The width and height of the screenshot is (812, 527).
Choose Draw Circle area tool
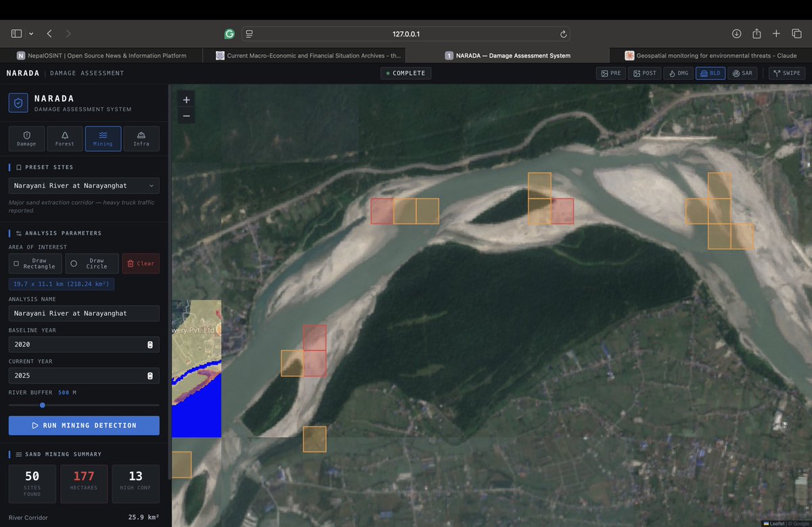point(92,264)
